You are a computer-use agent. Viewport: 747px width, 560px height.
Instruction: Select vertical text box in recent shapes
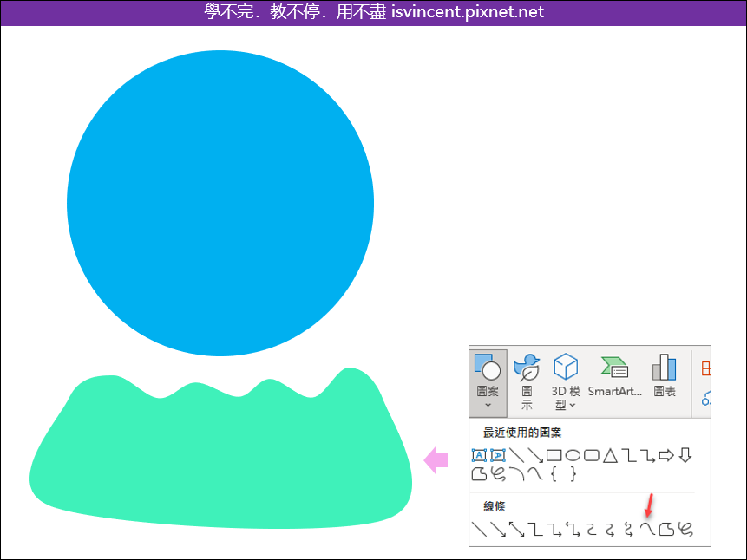(x=498, y=455)
